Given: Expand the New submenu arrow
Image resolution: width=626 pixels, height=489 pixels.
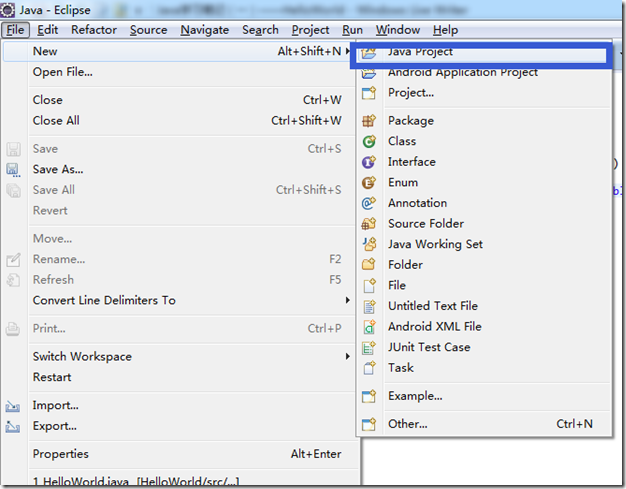Looking at the screenshot, I should coord(348,51).
